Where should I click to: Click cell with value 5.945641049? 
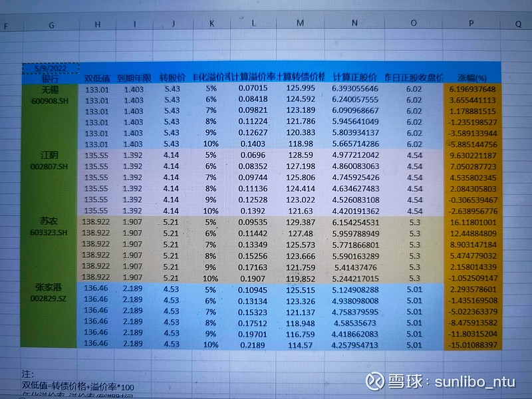pos(355,122)
